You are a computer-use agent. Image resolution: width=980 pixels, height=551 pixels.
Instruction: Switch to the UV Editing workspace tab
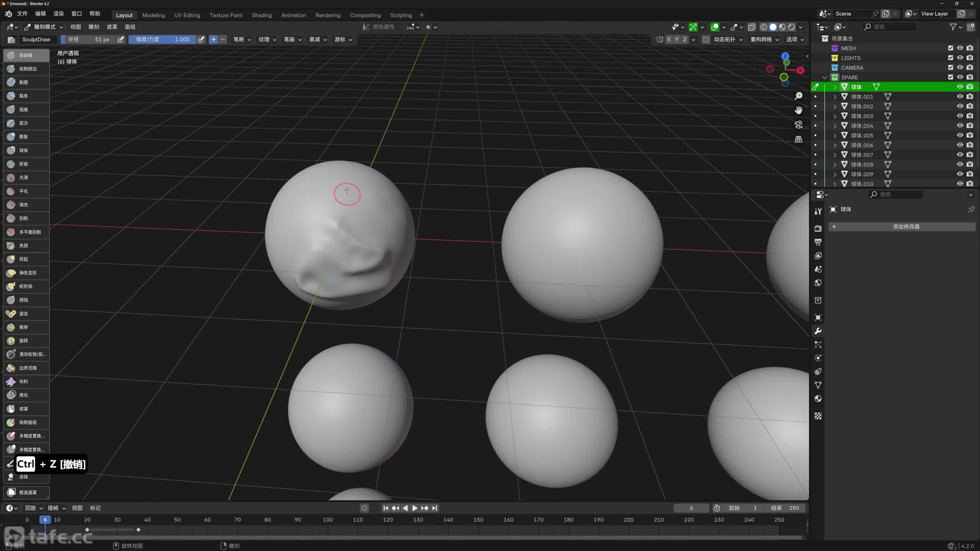187,15
